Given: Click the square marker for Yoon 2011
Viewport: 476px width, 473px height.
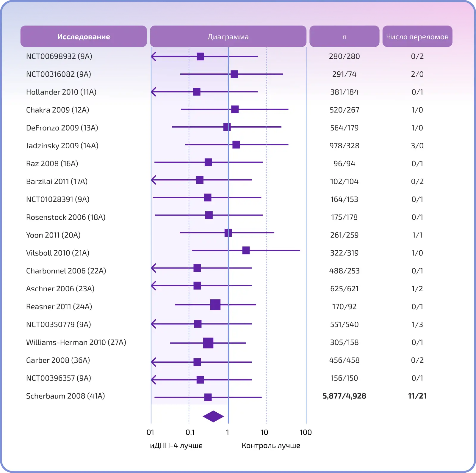Looking at the screenshot, I should tap(228, 233).
